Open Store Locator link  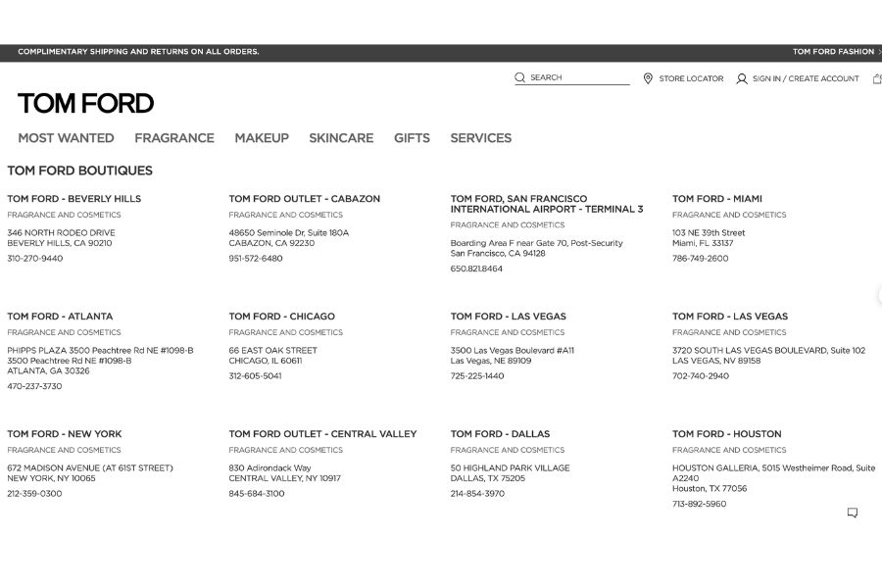(691, 78)
